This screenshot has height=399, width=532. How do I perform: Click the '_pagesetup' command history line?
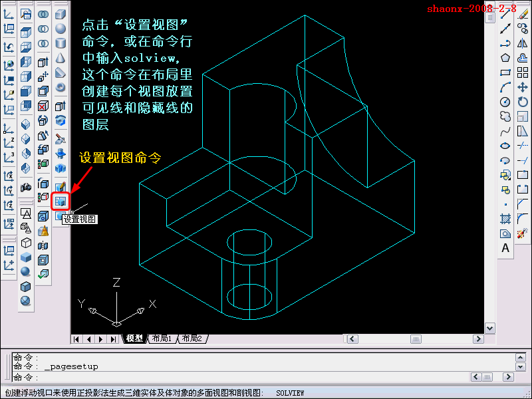pyautogui.click(x=71, y=366)
